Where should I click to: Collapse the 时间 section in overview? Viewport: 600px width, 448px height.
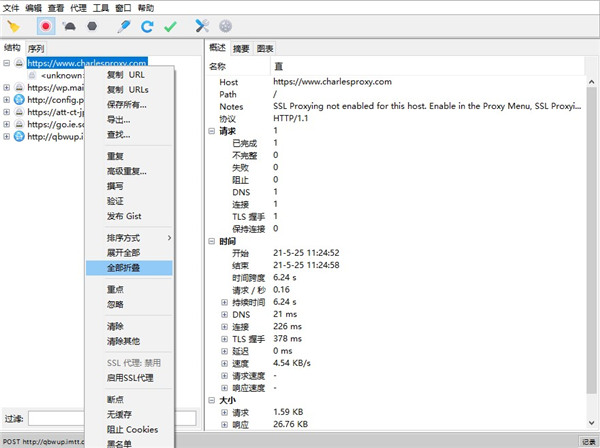tap(211, 241)
